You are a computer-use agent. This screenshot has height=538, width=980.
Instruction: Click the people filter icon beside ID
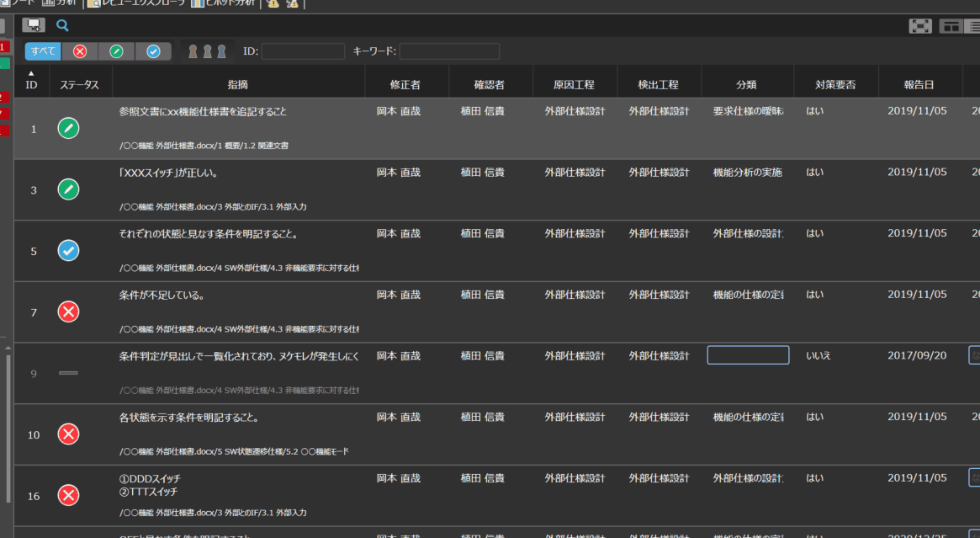207,51
